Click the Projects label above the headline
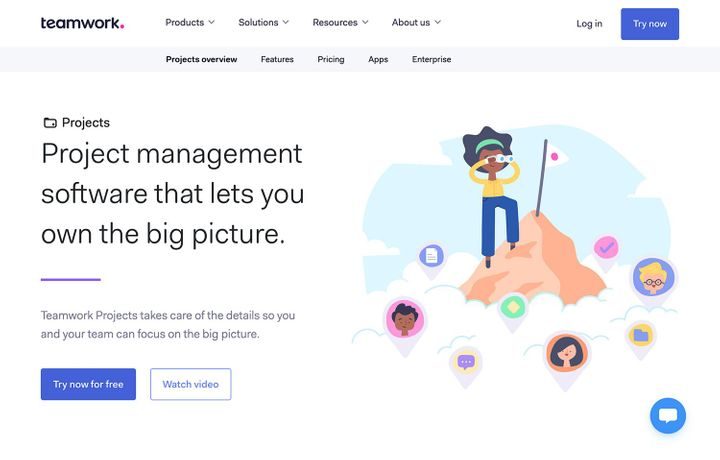Viewport: 720px width, 460px height. tap(86, 123)
